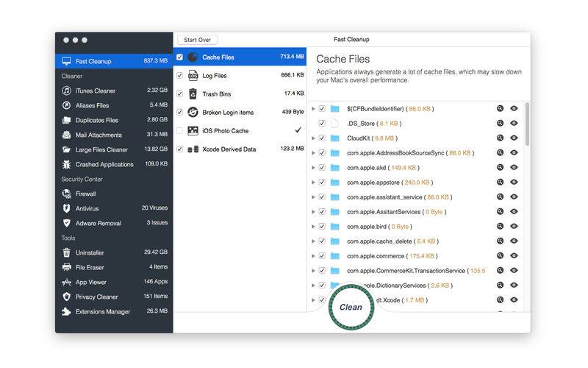The width and height of the screenshot is (588, 368).
Task: Click magnifier icon for .DS_Store row
Action: coord(500,123)
